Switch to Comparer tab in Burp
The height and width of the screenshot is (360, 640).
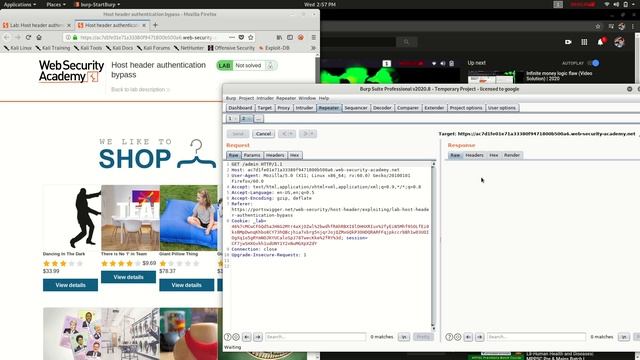coord(408,108)
